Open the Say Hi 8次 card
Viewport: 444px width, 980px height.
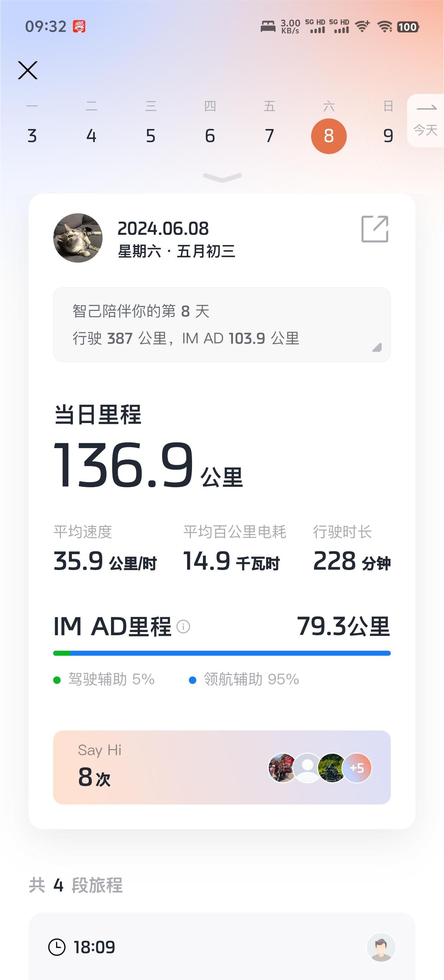222,767
